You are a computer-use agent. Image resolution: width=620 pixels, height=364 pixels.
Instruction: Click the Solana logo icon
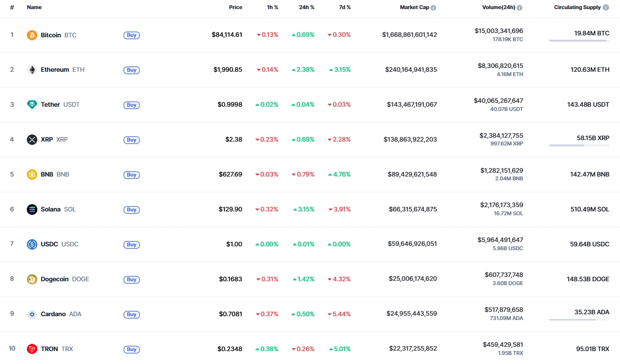(32, 210)
